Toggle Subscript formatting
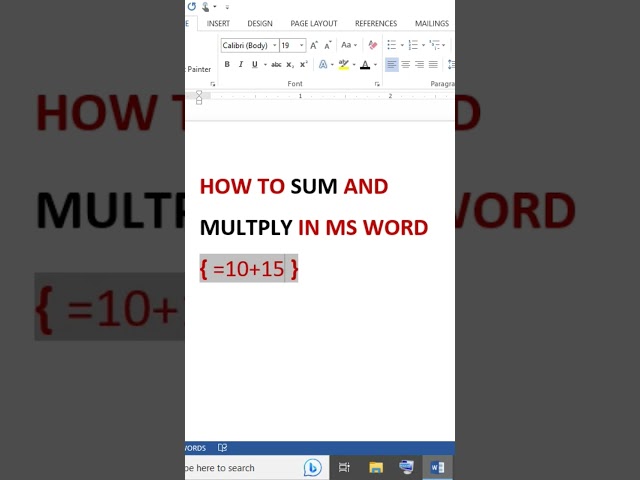The width and height of the screenshot is (640, 480). 290,64
